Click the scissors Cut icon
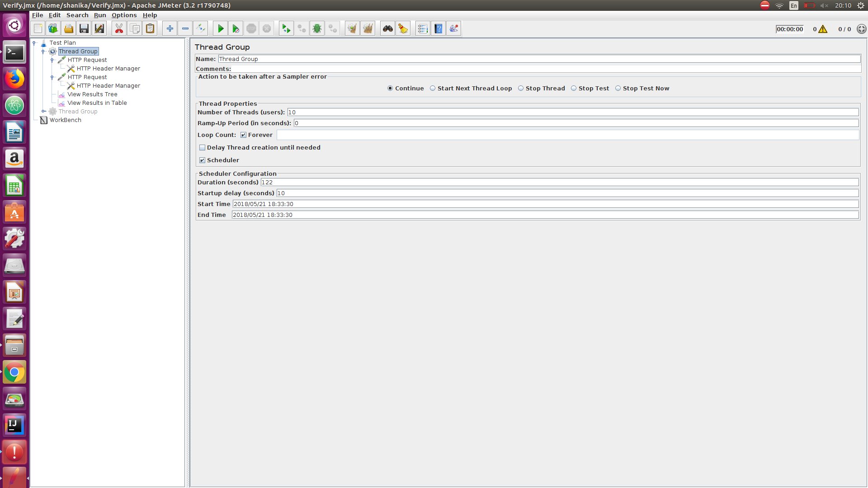Screen dimensions: 868x488 click(119, 29)
